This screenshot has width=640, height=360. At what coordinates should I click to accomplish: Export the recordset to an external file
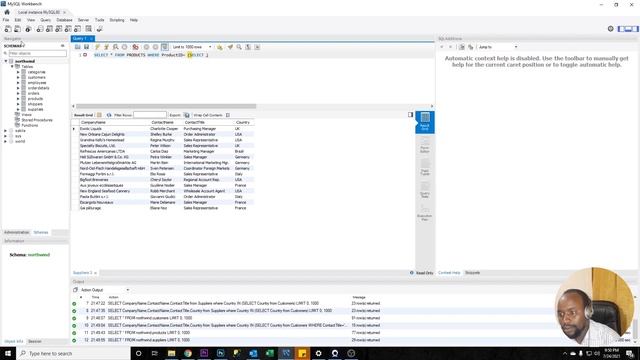187,115
